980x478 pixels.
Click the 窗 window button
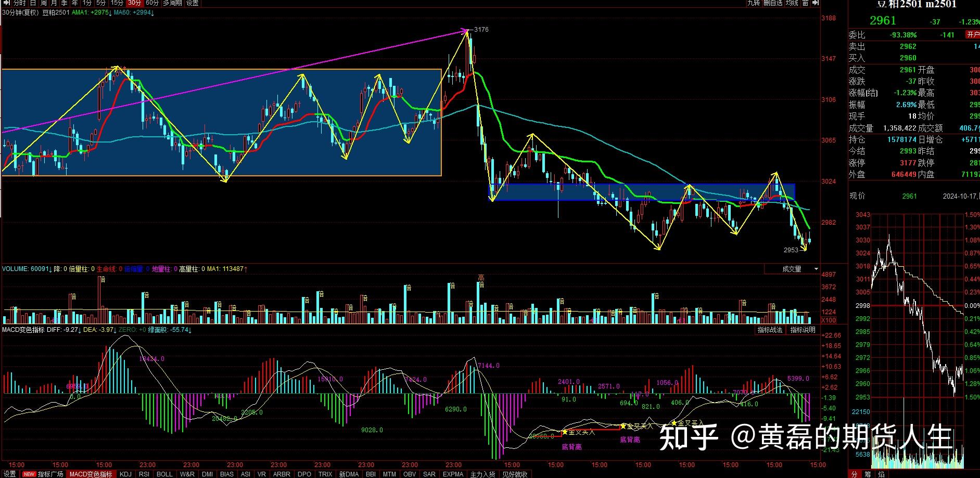(806, 3)
